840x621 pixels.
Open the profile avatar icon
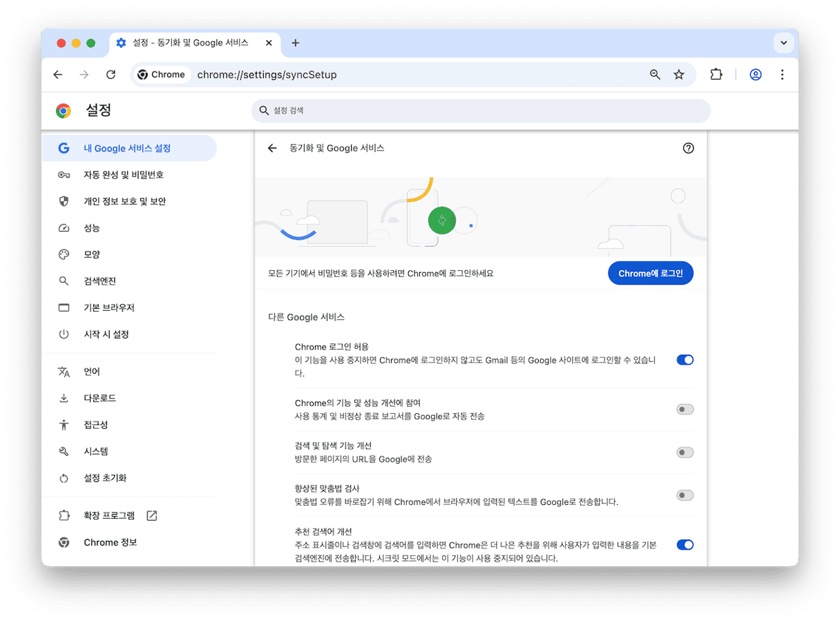[x=756, y=75]
